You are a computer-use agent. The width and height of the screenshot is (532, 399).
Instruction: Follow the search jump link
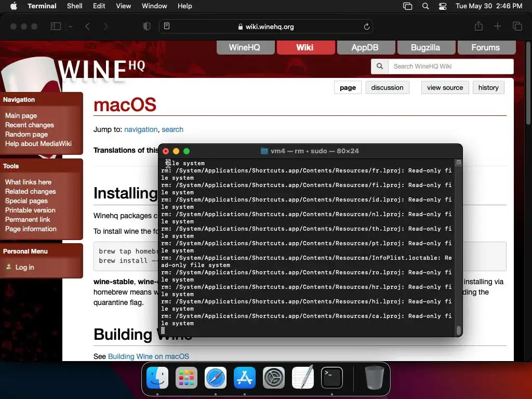point(172,129)
